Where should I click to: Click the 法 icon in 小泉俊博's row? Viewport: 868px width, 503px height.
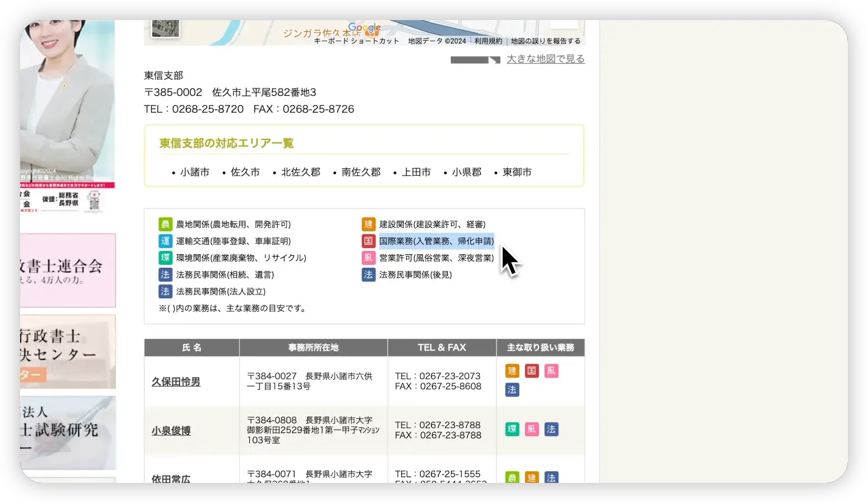pyautogui.click(x=551, y=429)
